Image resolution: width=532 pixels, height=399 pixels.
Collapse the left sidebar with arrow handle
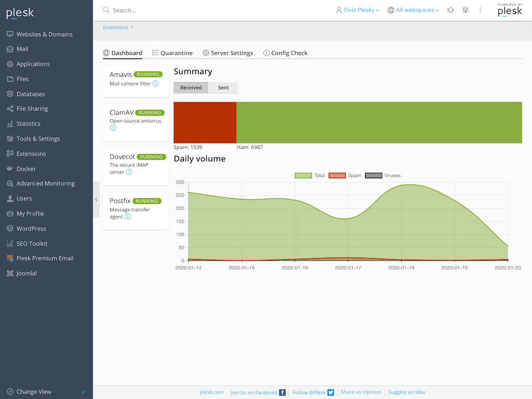pyautogui.click(x=96, y=199)
